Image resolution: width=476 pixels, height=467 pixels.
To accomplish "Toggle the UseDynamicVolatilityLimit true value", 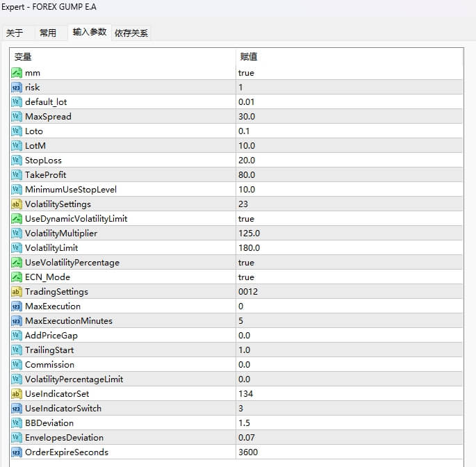I will 247,219.
